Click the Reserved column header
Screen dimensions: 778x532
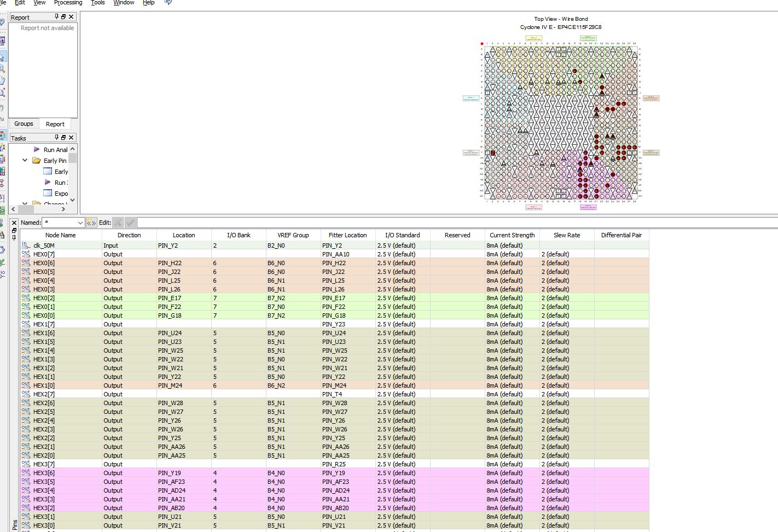click(457, 235)
